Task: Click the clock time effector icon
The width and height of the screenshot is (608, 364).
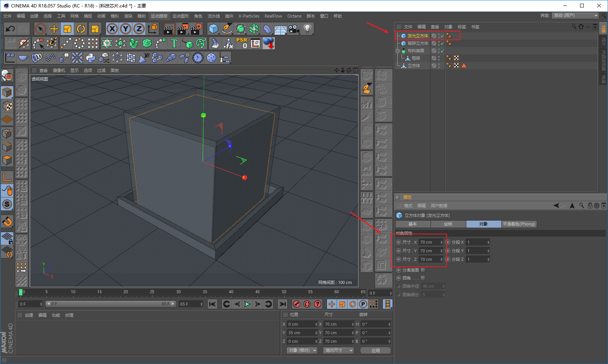Action: coord(198,58)
